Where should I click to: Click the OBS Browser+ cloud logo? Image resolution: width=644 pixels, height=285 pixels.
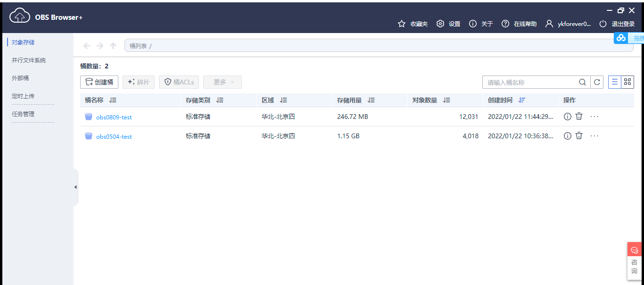pyautogui.click(x=20, y=16)
